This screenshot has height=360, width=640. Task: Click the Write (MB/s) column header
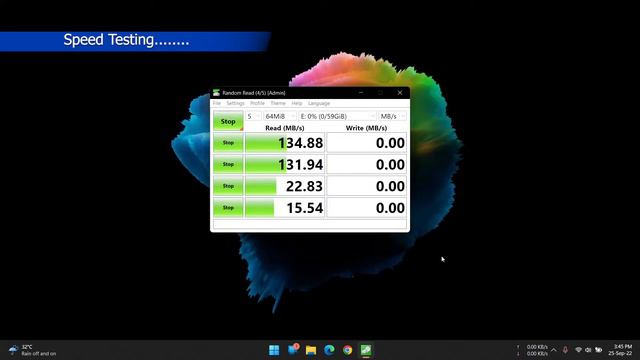click(x=367, y=128)
